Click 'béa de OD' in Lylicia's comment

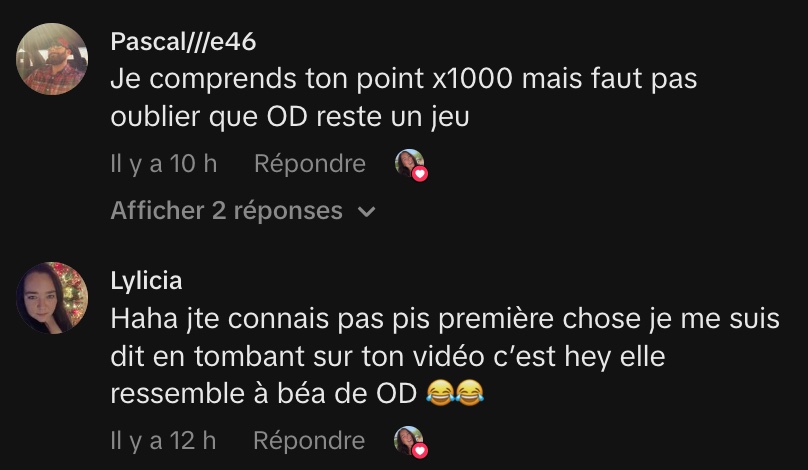(347, 394)
